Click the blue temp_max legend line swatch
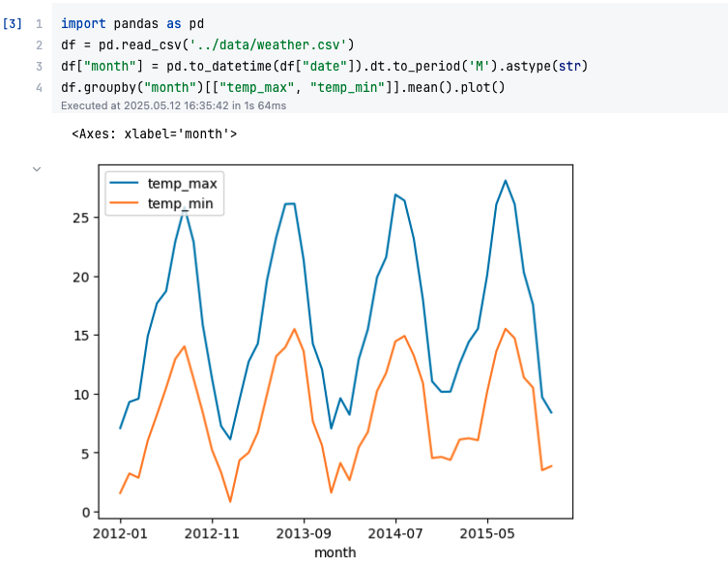This screenshot has height=563, width=728. [x=124, y=183]
